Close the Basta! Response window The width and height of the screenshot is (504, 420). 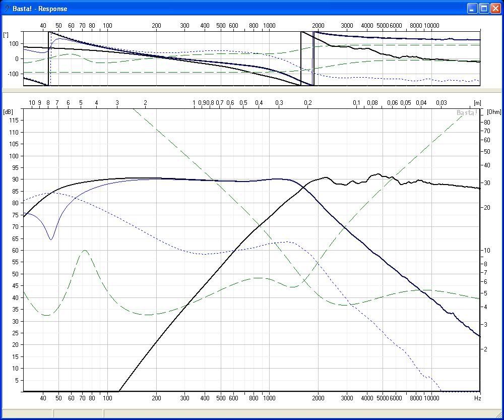tap(495, 8)
